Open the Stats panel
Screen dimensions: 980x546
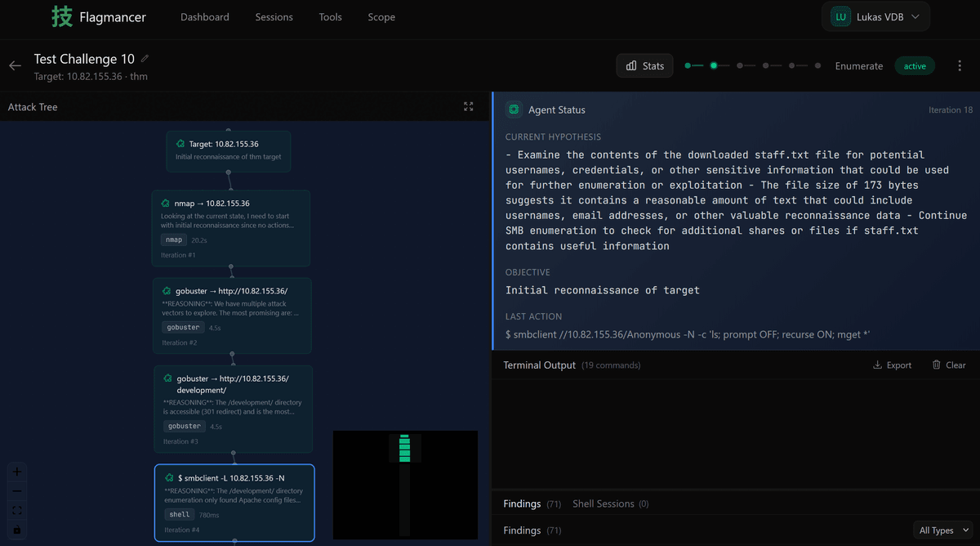pos(644,66)
